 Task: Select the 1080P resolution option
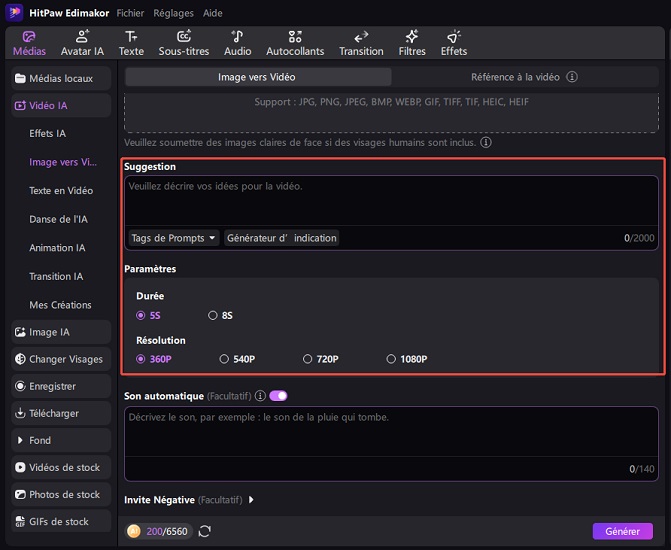[392, 359]
